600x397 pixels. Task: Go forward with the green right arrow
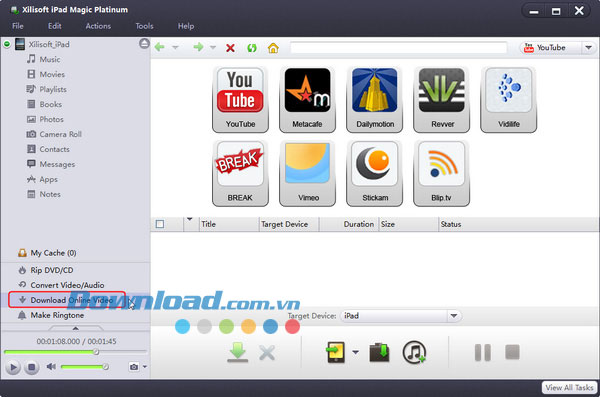pyautogui.click(x=198, y=47)
